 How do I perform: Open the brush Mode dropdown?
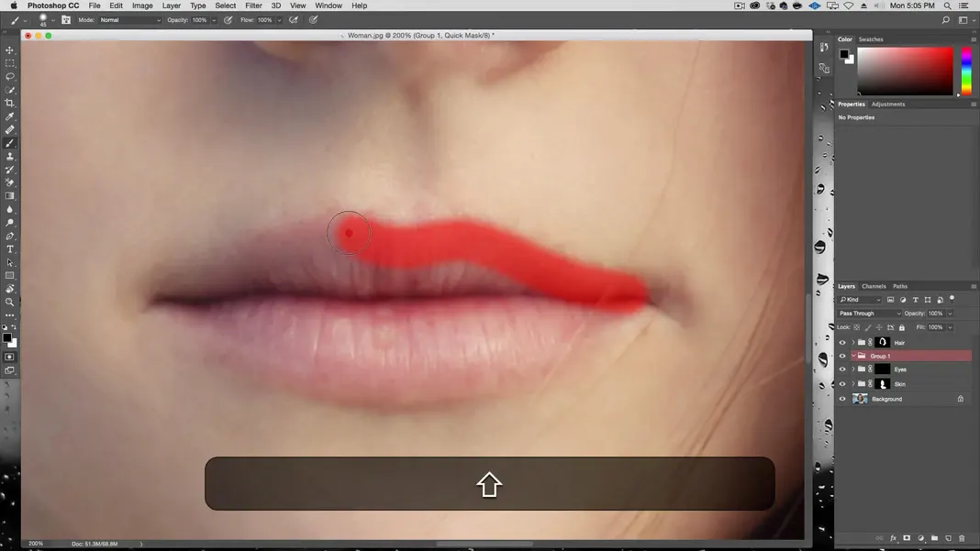point(130,20)
